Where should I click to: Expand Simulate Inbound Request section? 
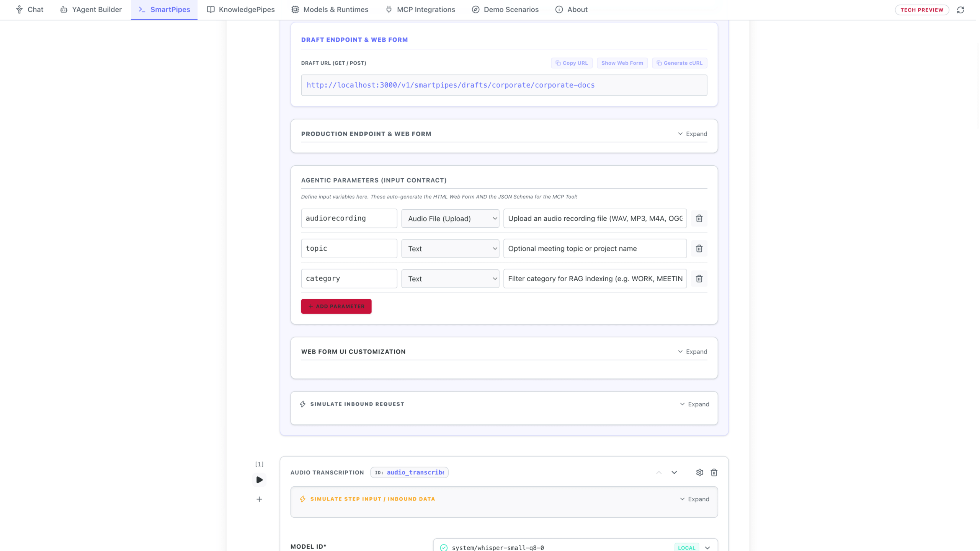click(694, 404)
